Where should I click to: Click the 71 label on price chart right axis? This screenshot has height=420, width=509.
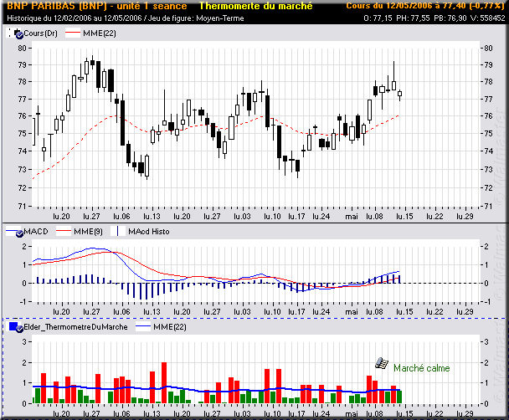pyautogui.click(x=488, y=206)
